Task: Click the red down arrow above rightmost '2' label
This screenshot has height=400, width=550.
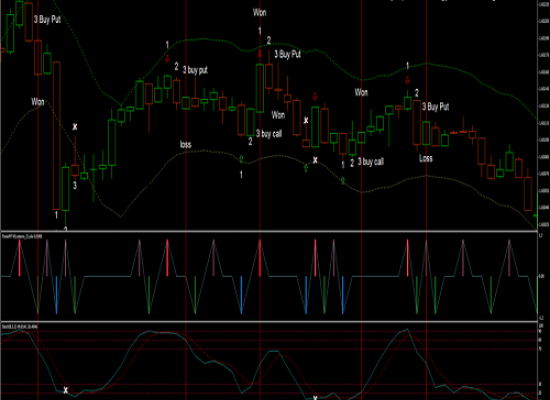Action: pos(407,80)
